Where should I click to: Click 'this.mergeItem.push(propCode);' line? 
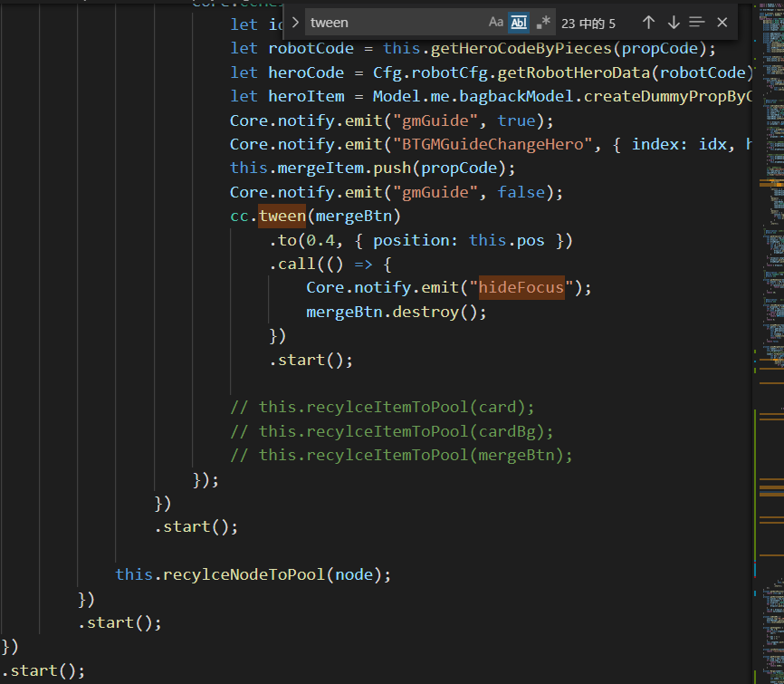372,169
